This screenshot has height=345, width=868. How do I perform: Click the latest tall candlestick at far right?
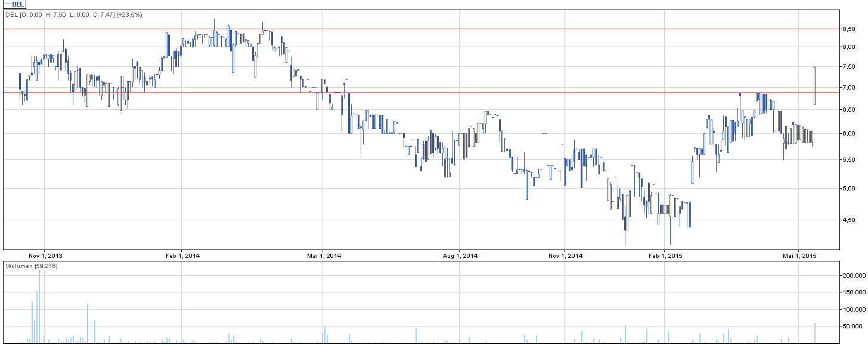(x=814, y=87)
